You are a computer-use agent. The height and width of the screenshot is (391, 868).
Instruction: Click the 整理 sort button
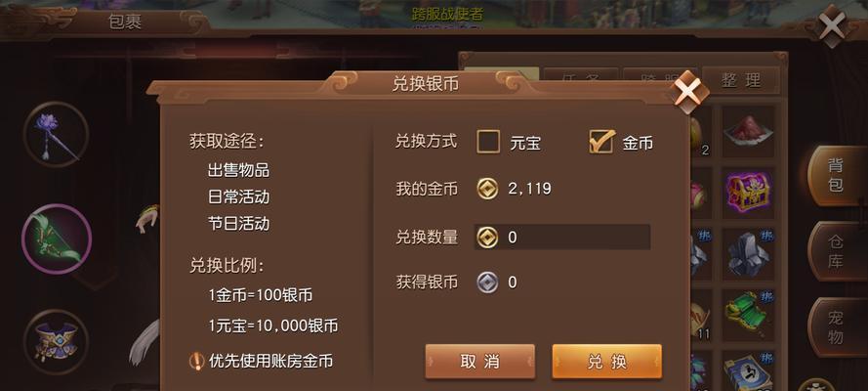[x=741, y=81]
